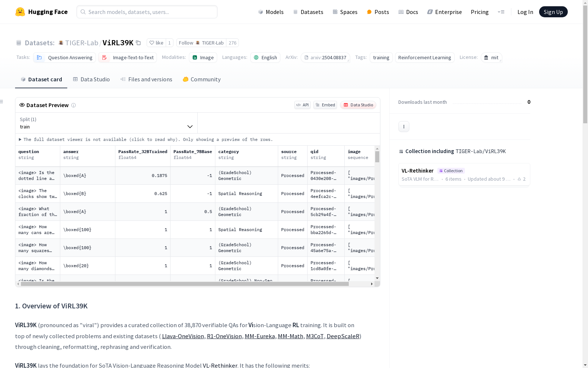Open the Community tab
Screen dimensions: 588x368
click(202, 79)
